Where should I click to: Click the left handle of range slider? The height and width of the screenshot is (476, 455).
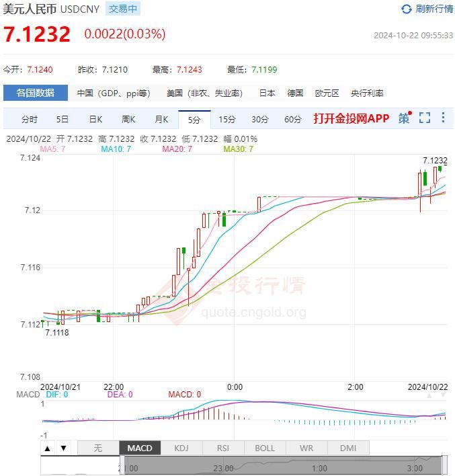122,465
